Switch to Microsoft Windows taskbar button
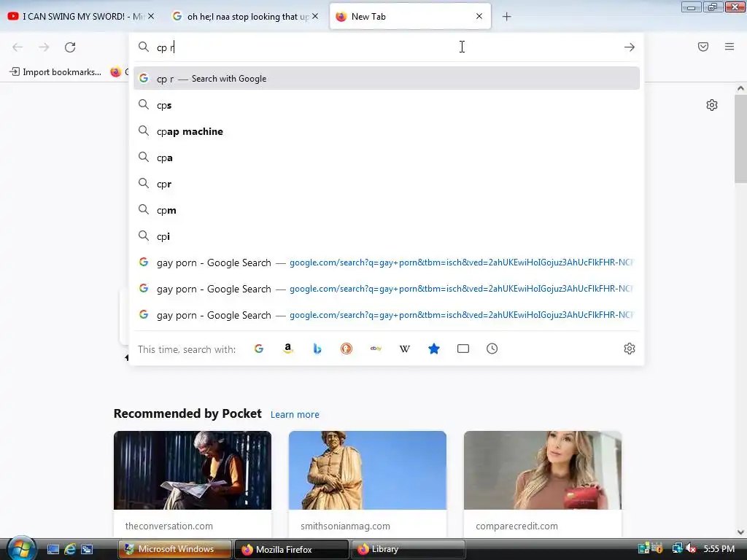This screenshot has width=747, height=560. 174,549
